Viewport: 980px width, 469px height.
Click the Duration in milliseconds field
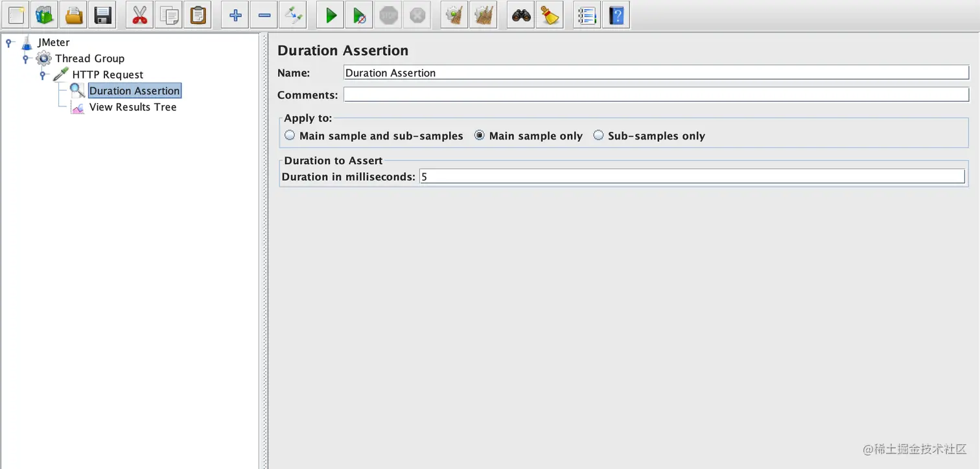[x=692, y=176]
